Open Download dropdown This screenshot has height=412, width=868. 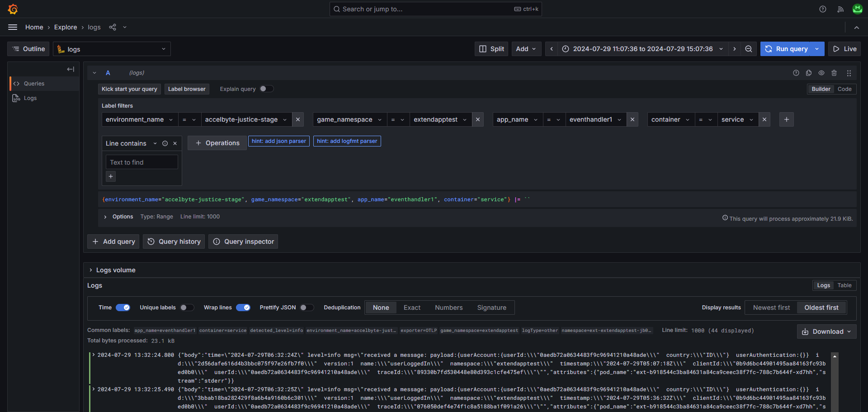(826, 331)
